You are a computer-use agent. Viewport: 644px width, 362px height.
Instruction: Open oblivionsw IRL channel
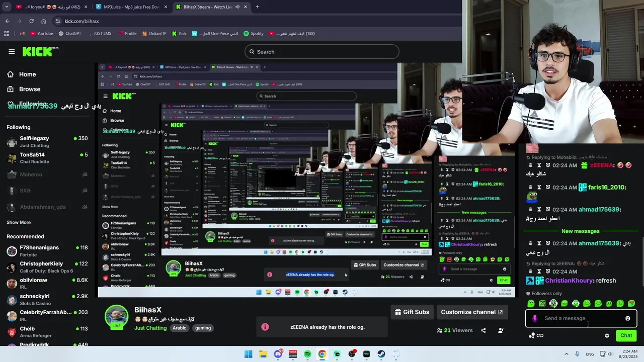pyautogui.click(x=47, y=283)
